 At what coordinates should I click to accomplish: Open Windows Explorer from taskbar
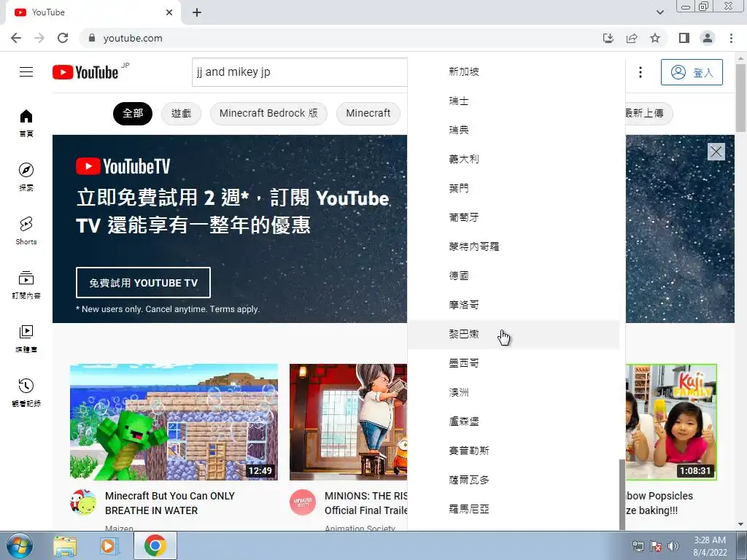[x=65, y=545]
